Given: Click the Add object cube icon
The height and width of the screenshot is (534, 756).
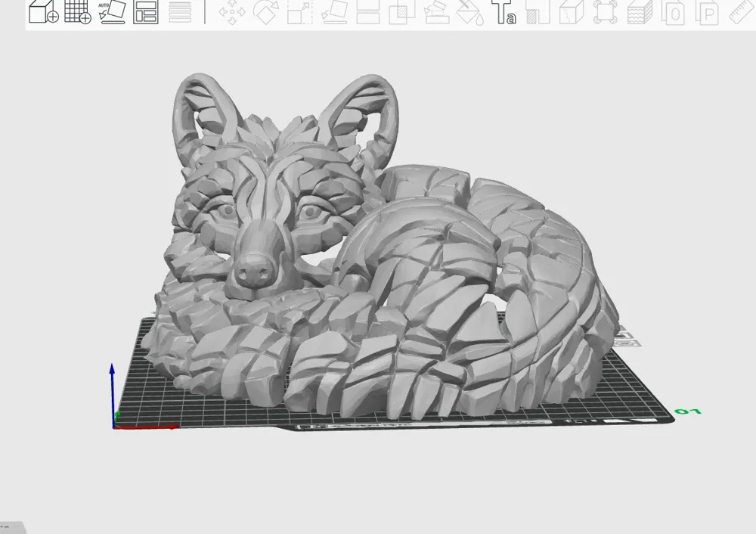Looking at the screenshot, I should (x=43, y=11).
